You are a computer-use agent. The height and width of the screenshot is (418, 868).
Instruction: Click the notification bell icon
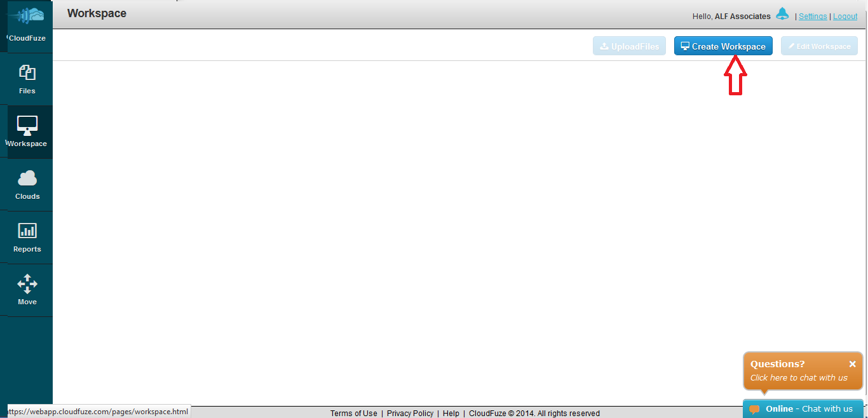pos(782,14)
